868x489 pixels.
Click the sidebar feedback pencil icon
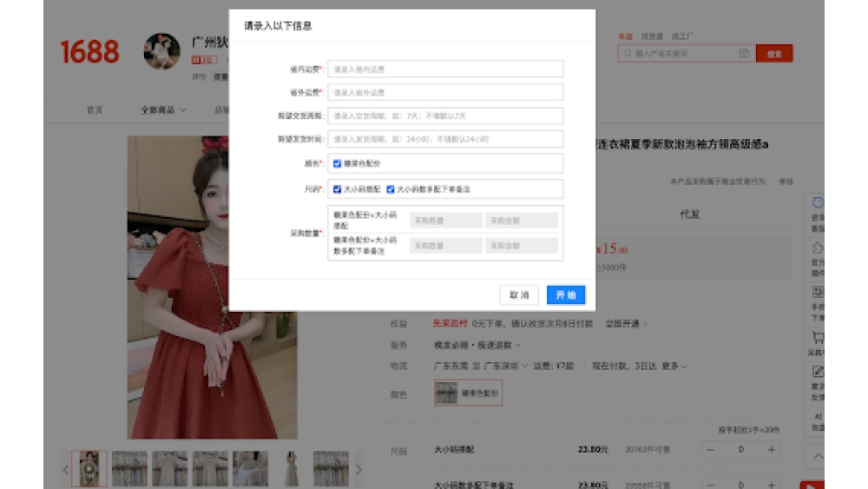[x=817, y=372]
